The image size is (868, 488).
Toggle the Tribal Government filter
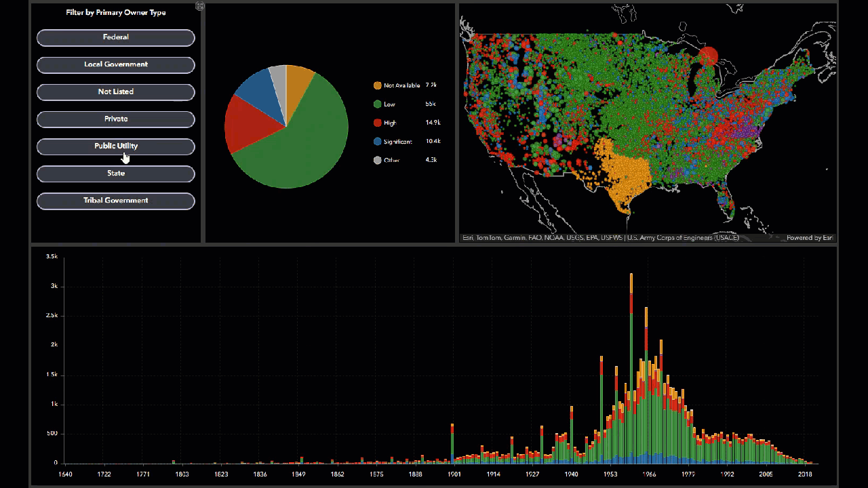click(116, 200)
